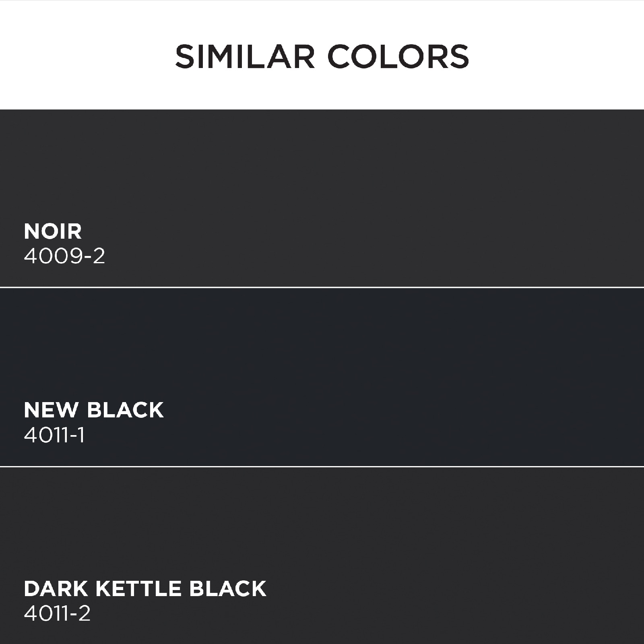Select the New Black color swatch
Viewport: 644px width, 644px height.
(322, 377)
